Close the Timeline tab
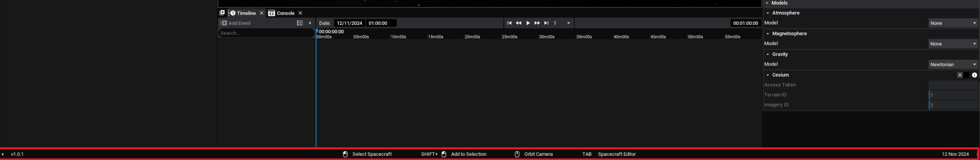The width and height of the screenshot is (980, 160). 262,13
